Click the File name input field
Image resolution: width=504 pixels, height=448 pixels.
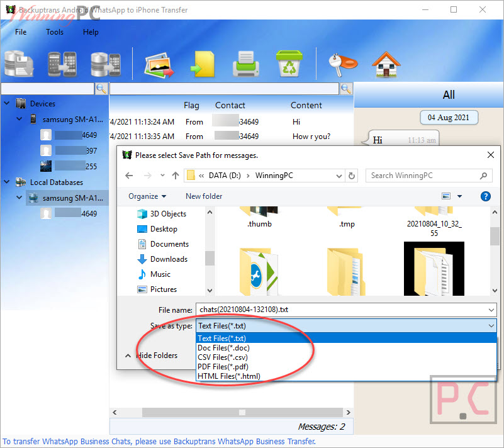(x=340, y=310)
